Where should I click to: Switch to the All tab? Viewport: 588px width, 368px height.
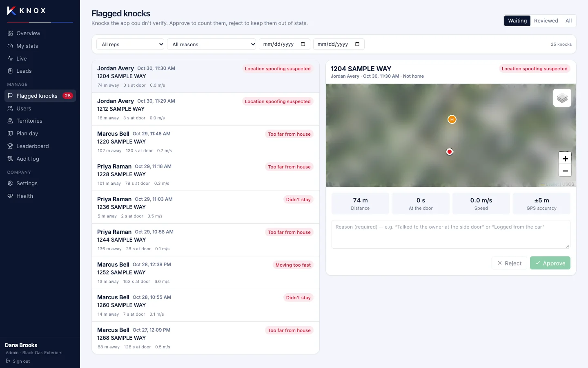tap(568, 21)
